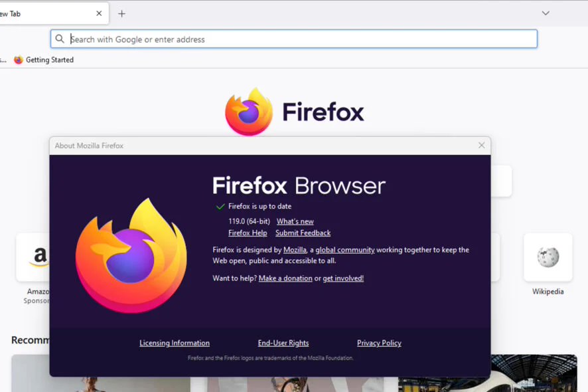588x392 pixels.
Task: Click the search magnifier icon in address bar
Action: pos(60,39)
